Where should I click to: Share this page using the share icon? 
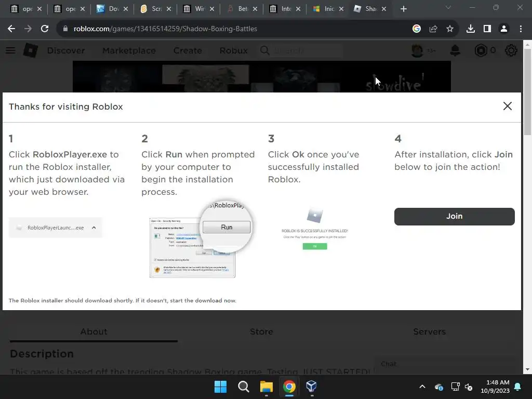pos(433,29)
